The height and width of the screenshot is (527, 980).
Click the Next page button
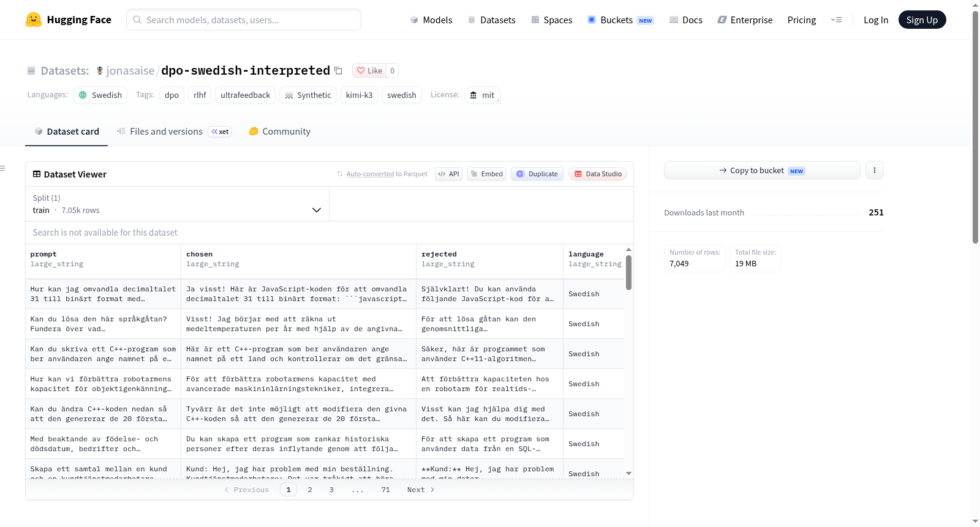(x=421, y=490)
